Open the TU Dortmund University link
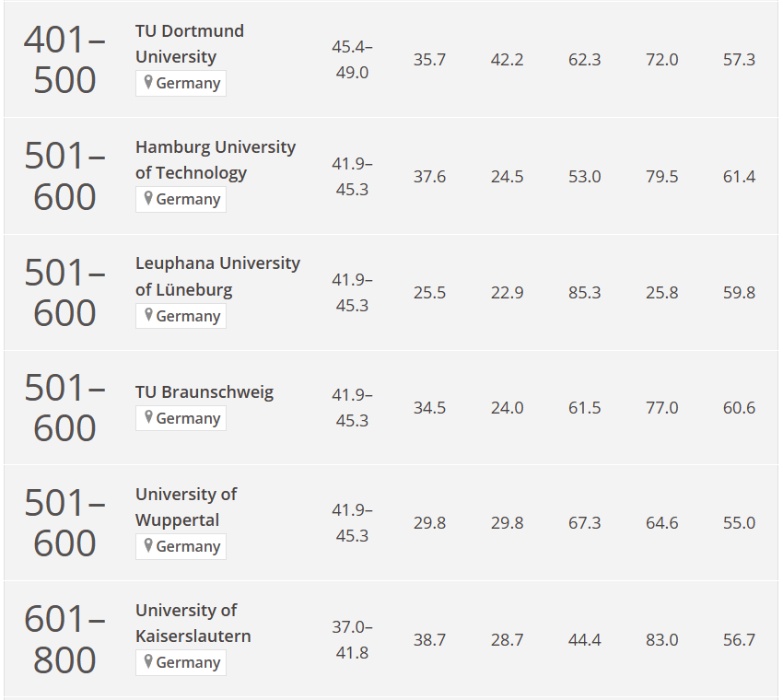This screenshot has width=783, height=700. (189, 44)
